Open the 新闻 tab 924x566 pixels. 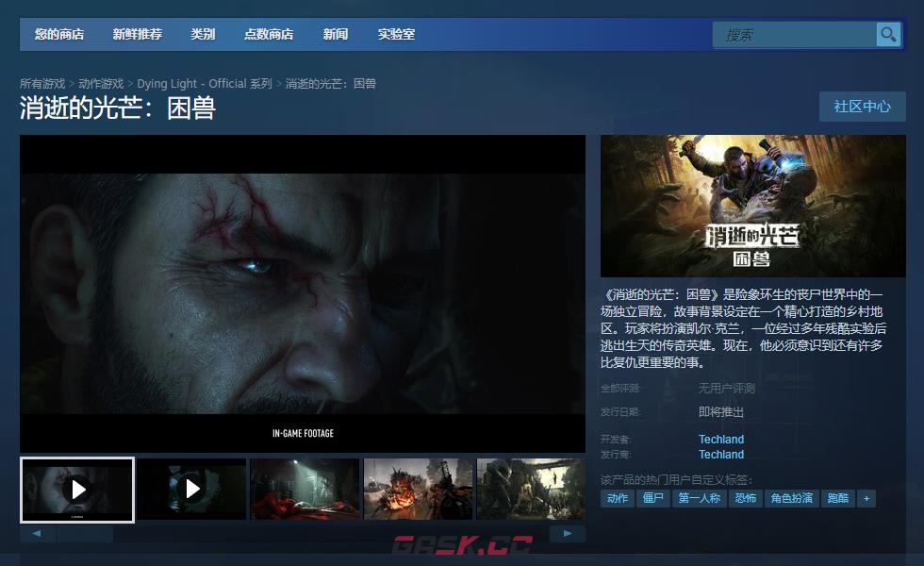tap(336, 34)
